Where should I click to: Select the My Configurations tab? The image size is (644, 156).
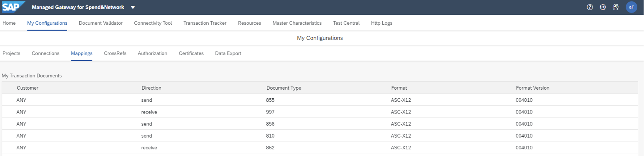pyautogui.click(x=47, y=23)
